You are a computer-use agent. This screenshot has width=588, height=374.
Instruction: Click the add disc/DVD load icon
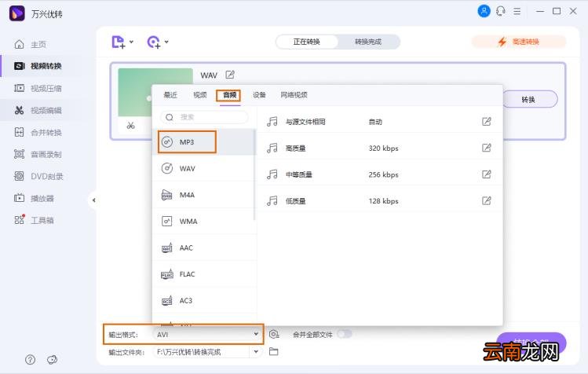click(x=154, y=42)
